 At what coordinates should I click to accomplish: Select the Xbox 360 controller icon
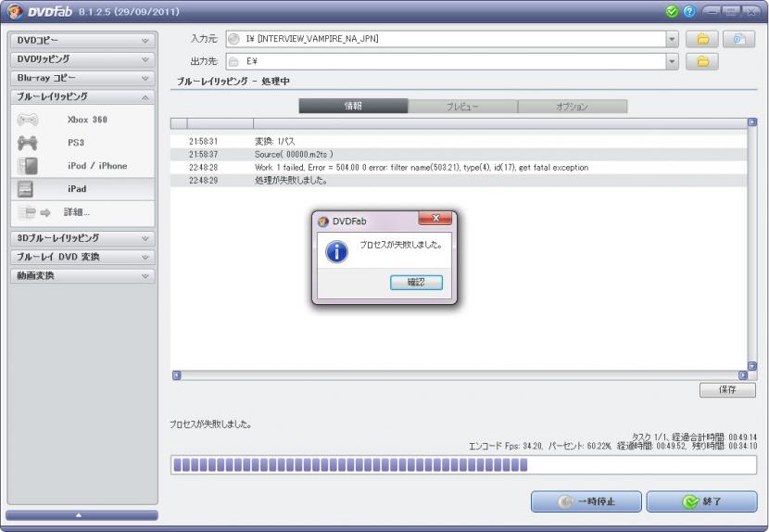tap(28, 120)
